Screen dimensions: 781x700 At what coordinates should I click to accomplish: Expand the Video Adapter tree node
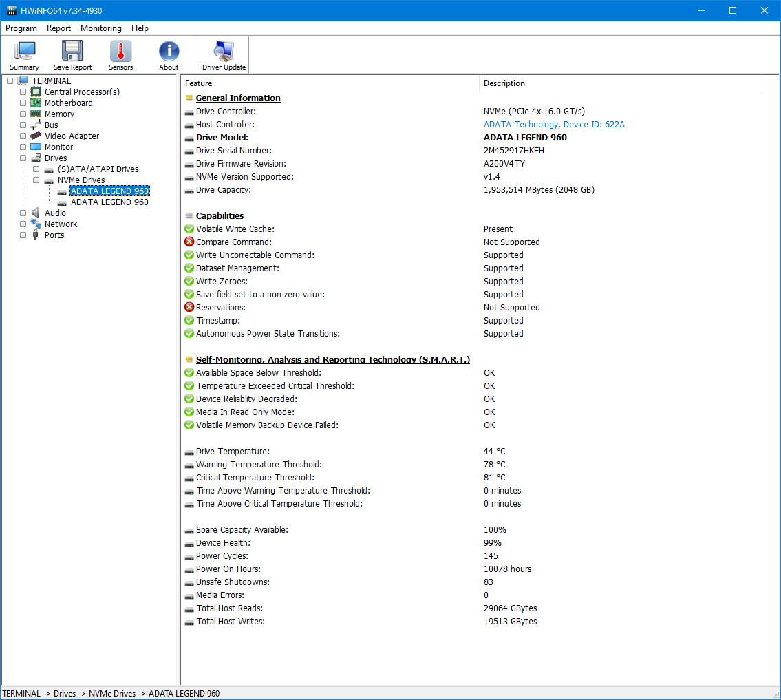23,136
